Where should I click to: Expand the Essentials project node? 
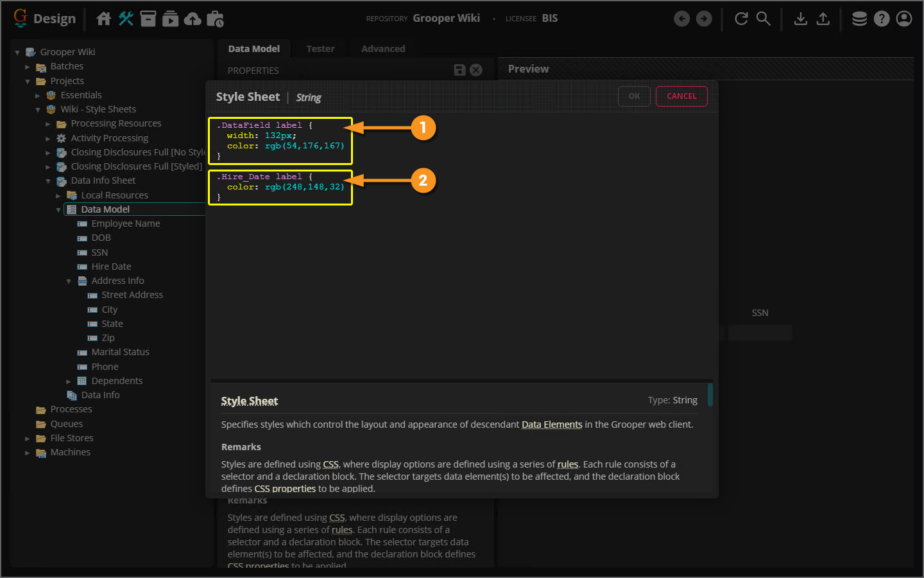(38, 96)
